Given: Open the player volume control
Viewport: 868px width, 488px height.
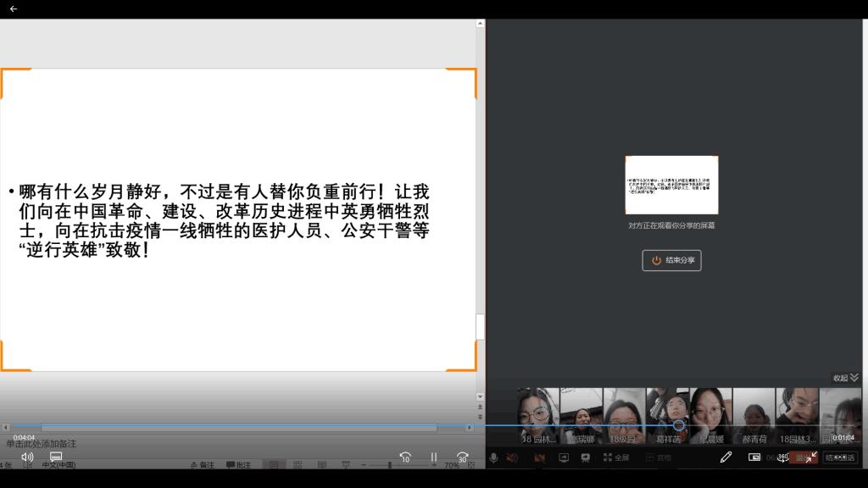Looking at the screenshot, I should tap(27, 457).
